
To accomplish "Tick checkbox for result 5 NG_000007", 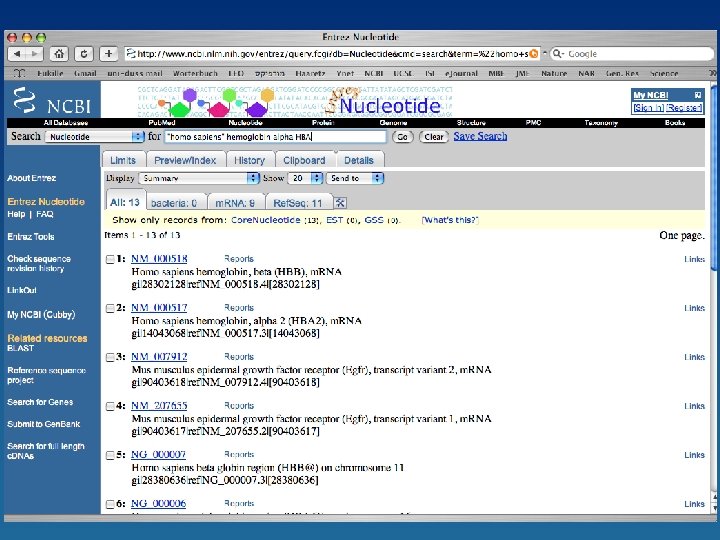I will tap(110, 456).
